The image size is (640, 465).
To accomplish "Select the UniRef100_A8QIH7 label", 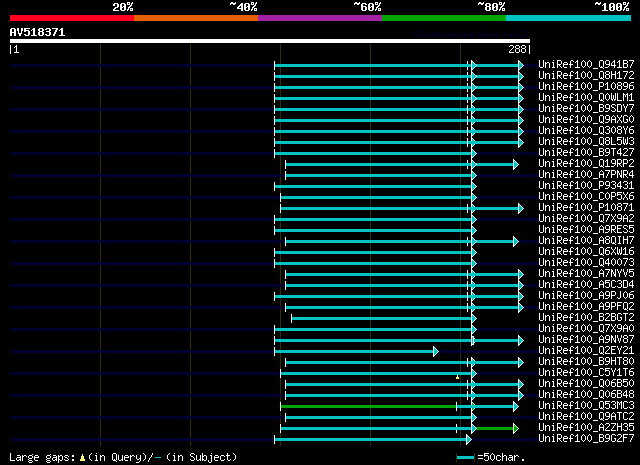I will (x=586, y=241).
